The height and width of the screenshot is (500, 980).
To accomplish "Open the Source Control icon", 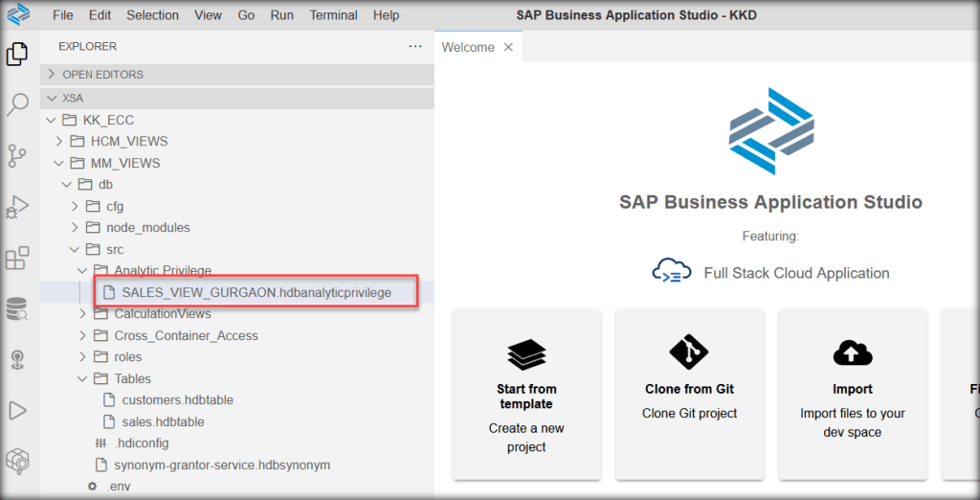I will 17,155.
